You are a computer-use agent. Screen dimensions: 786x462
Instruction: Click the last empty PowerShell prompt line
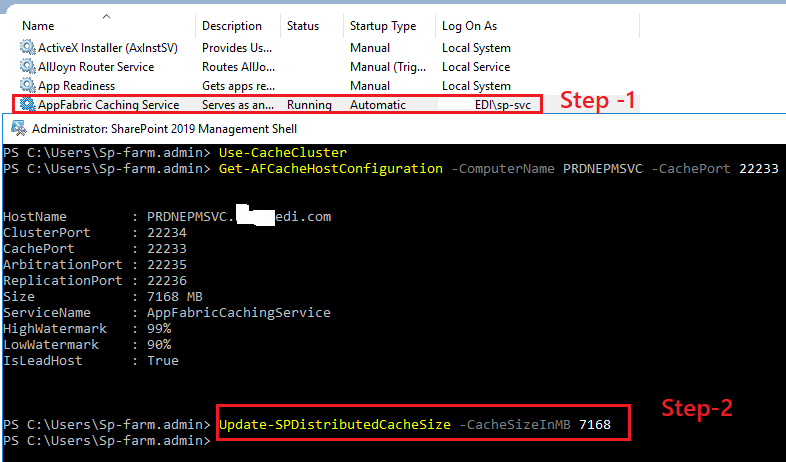pyautogui.click(x=106, y=441)
